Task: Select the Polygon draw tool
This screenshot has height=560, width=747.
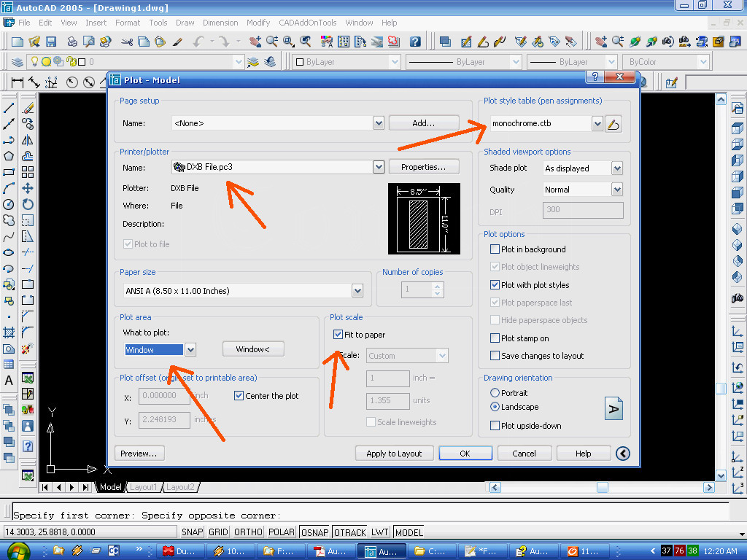Action: tap(9, 156)
